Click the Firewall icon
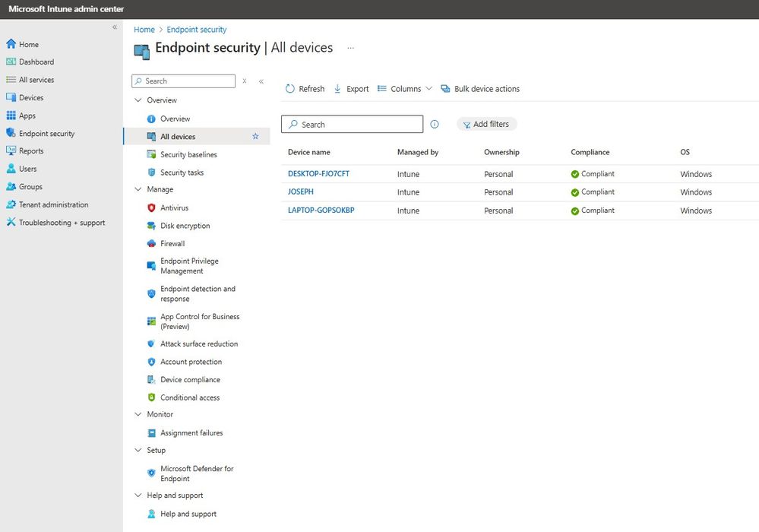 (x=151, y=243)
